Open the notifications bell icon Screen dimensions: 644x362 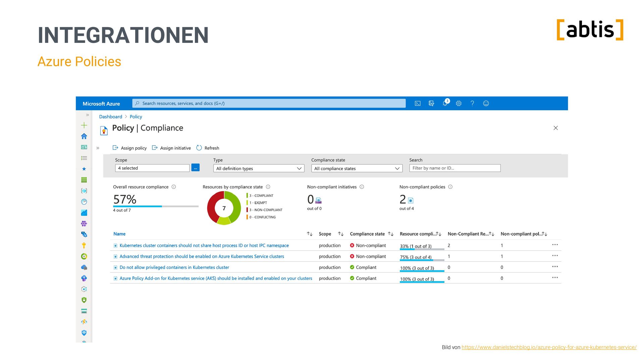click(445, 104)
